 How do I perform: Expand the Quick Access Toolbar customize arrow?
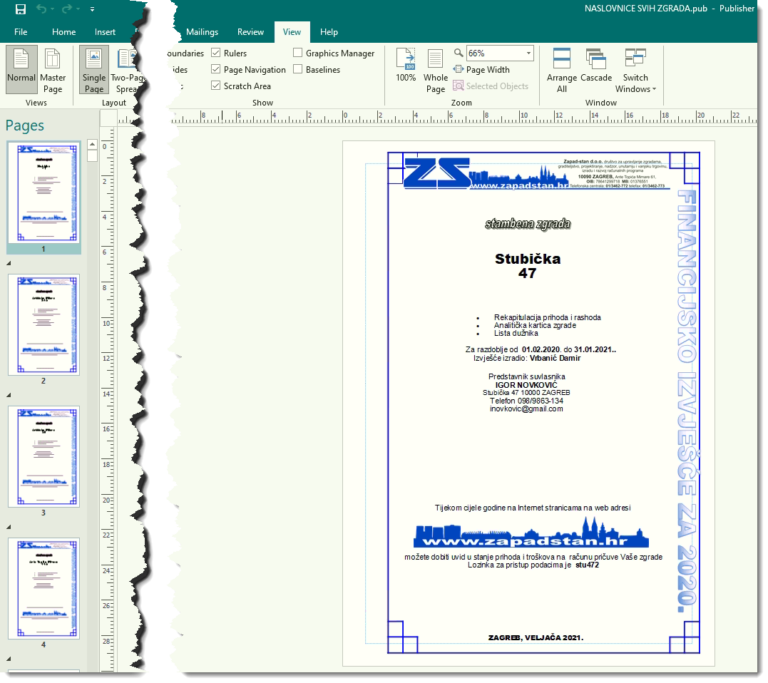(x=92, y=9)
